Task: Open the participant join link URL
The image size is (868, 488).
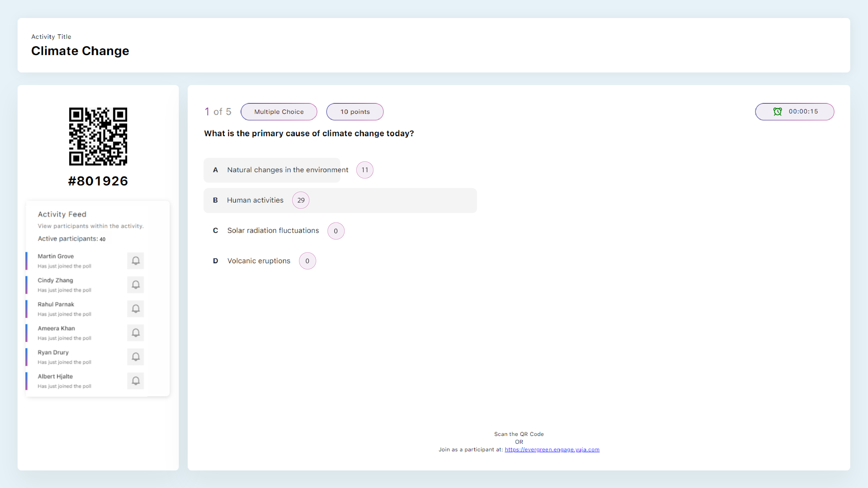Action: tap(551, 449)
